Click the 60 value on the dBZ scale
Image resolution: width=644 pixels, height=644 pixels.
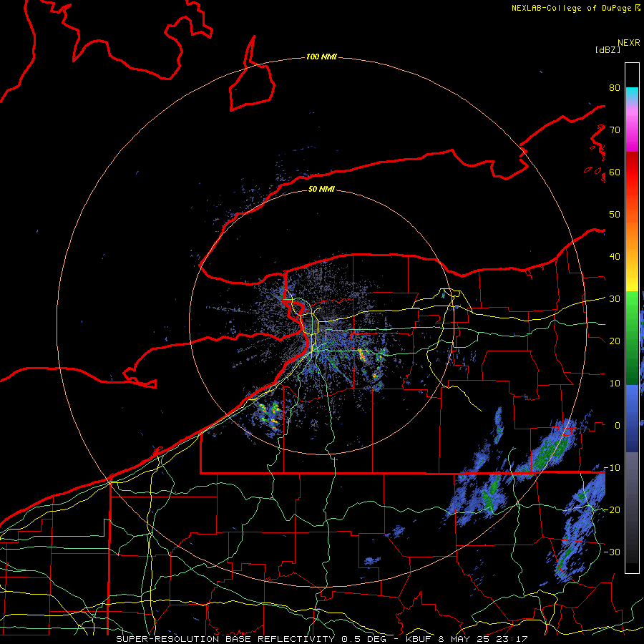click(615, 172)
